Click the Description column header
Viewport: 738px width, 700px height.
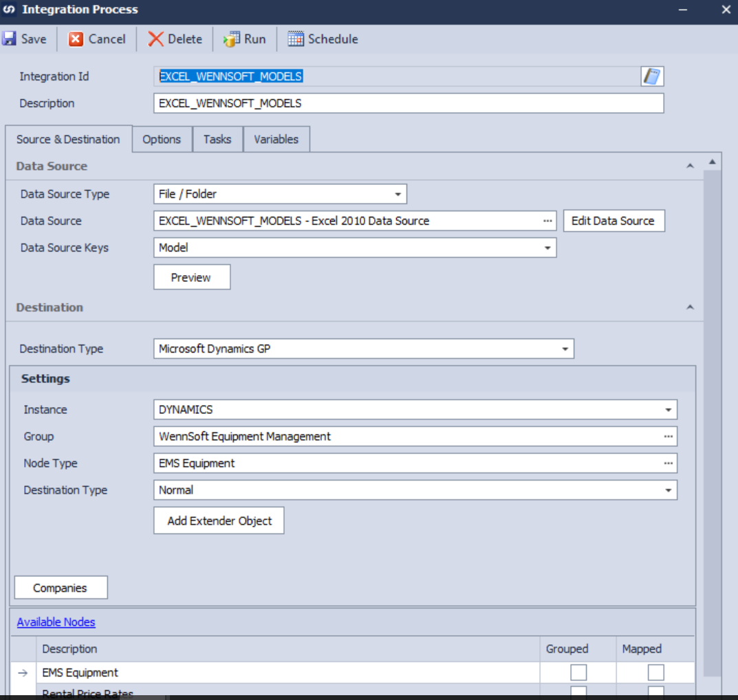(x=287, y=649)
